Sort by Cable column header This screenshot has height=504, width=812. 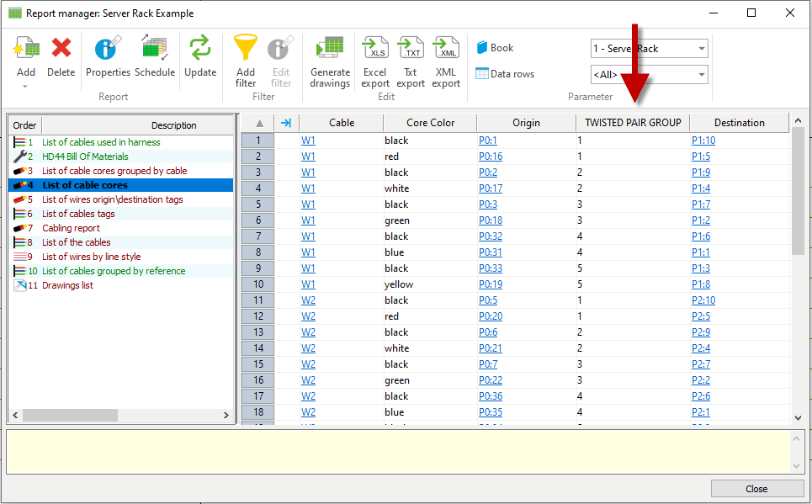[342, 123]
